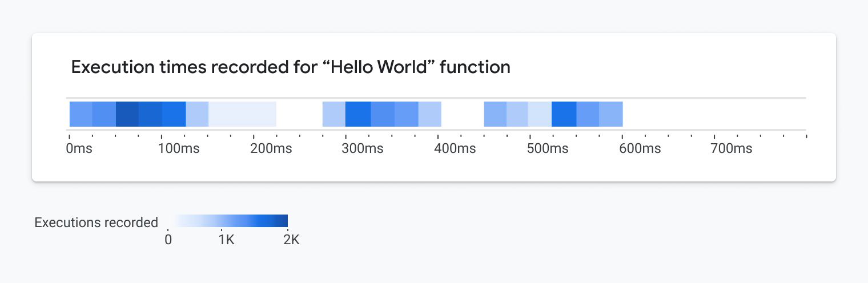This screenshot has width=868, height=283.
Task: Select the 1K legend tick label
Action: click(x=227, y=240)
